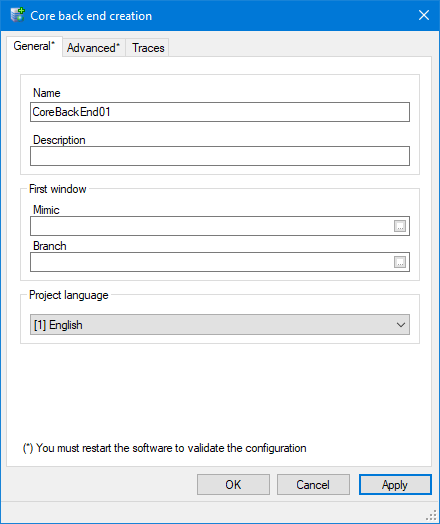Open the Mimic field browse button

(x=400, y=226)
